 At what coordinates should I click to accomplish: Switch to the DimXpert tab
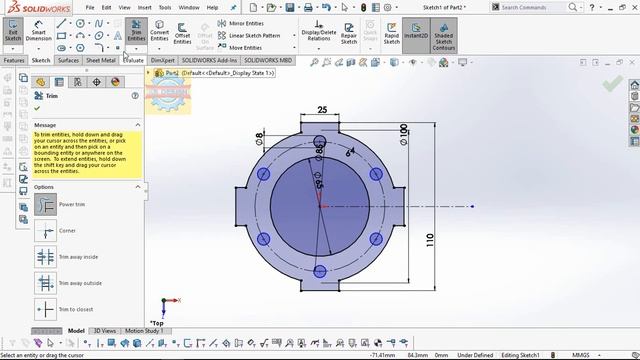click(x=162, y=60)
